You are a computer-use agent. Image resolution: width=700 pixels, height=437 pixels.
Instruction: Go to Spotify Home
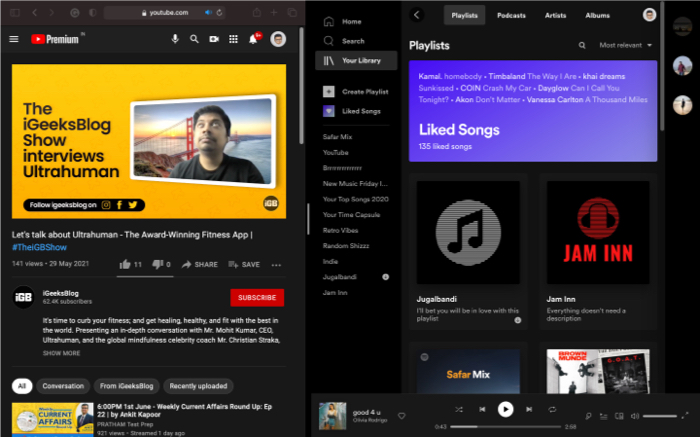[x=342, y=21]
